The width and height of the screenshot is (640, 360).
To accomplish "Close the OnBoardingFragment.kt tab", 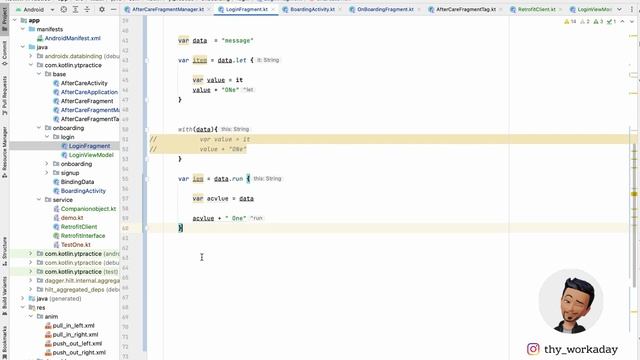I will coord(419,9).
